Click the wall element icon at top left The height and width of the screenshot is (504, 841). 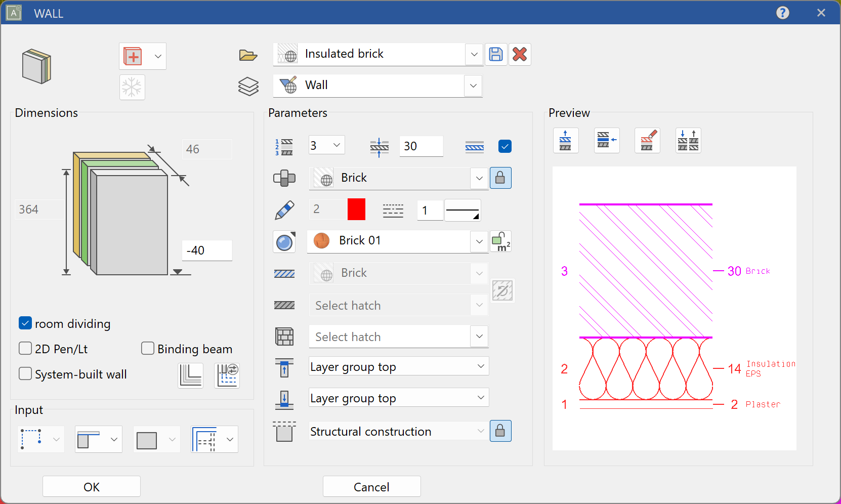coord(36,66)
